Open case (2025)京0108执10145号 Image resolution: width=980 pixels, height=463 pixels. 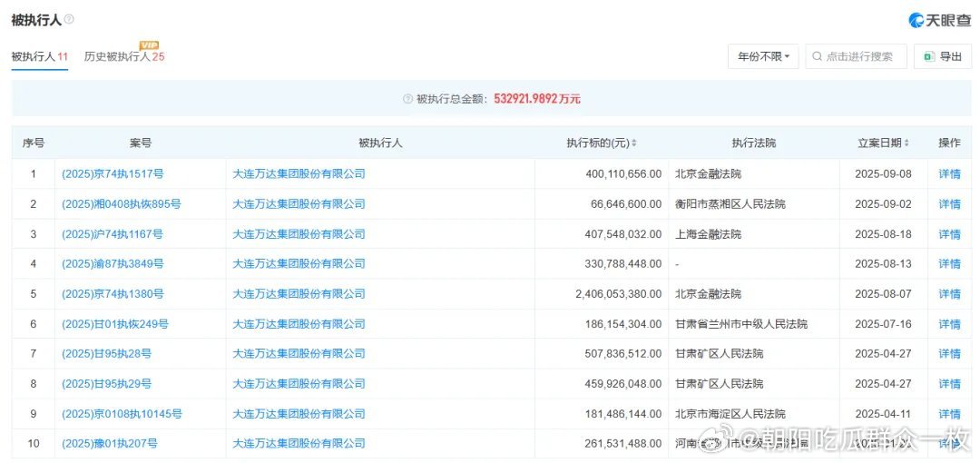pyautogui.click(x=122, y=414)
